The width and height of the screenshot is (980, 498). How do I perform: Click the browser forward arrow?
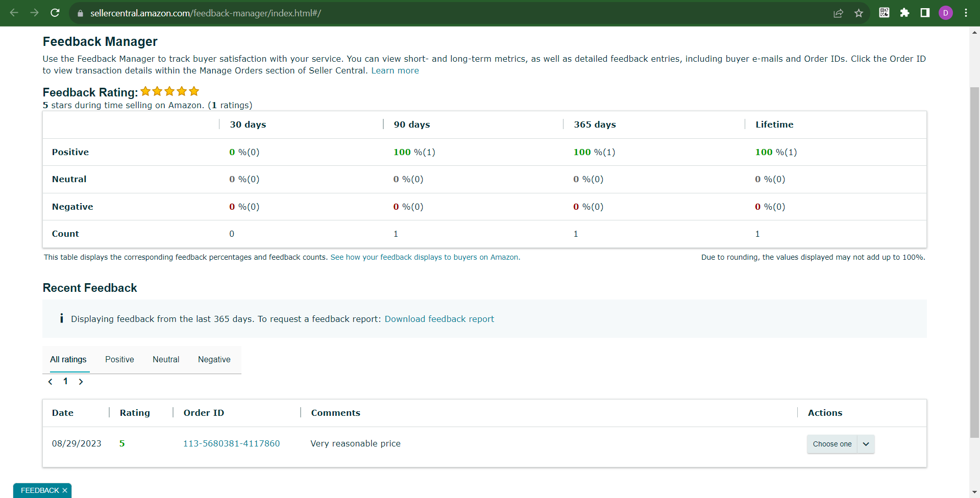click(x=34, y=13)
